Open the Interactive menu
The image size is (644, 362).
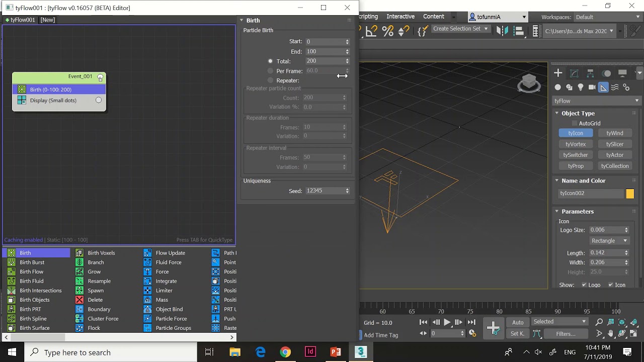400,17
